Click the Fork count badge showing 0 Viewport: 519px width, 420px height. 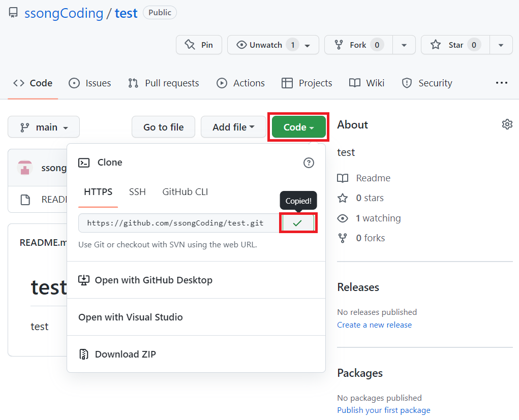pos(377,45)
